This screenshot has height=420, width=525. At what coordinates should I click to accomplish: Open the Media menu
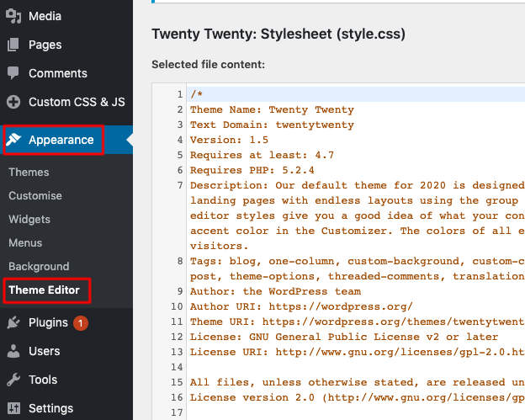pyautogui.click(x=45, y=16)
